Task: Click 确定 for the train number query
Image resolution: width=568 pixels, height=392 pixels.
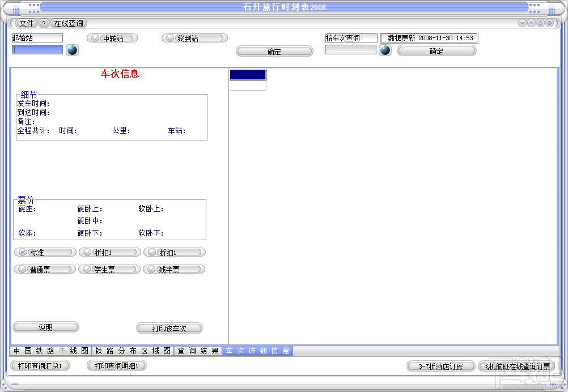Action: pos(436,51)
